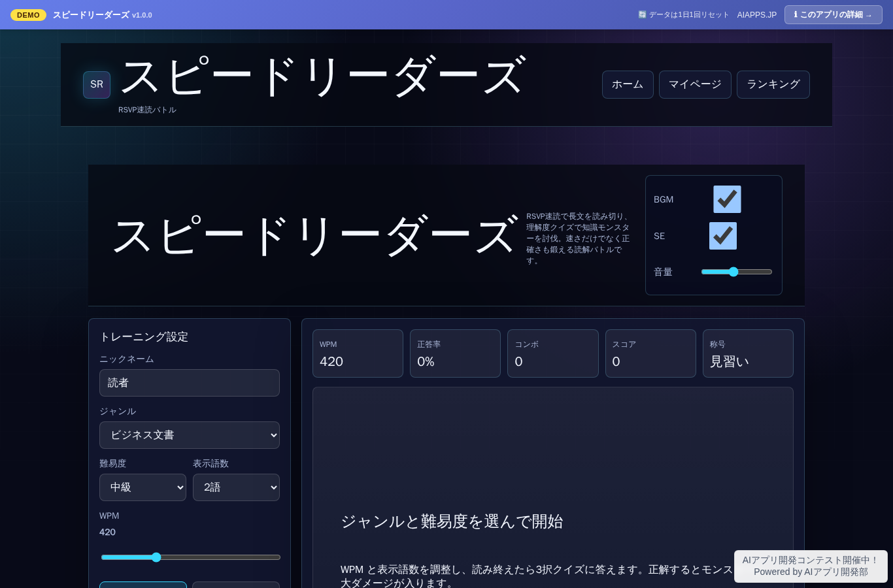Click the ニックネーム input field
The width and height of the screenshot is (893, 588).
click(190, 383)
